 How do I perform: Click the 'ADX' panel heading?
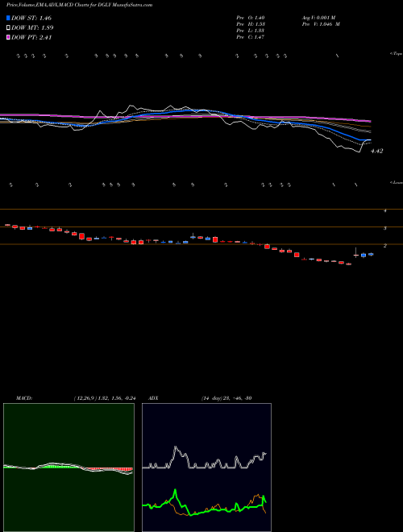[x=153, y=398]
